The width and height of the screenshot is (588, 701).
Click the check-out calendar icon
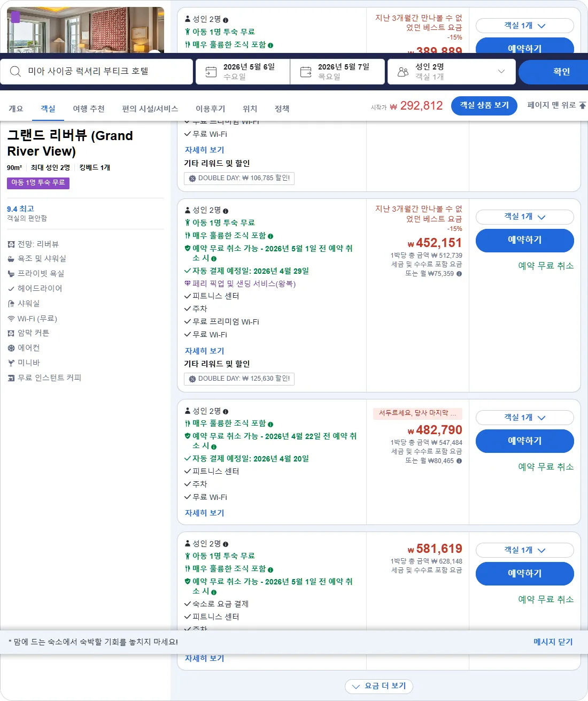click(306, 72)
